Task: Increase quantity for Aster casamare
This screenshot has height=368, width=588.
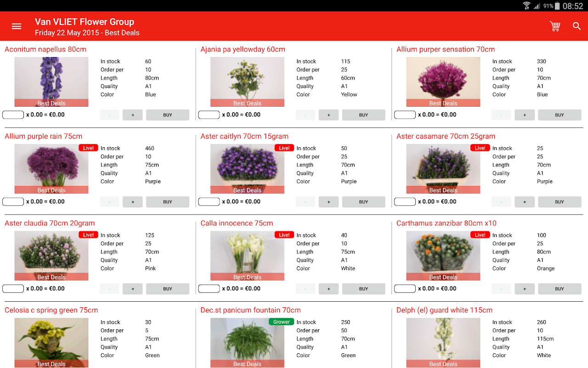Action: (525, 202)
